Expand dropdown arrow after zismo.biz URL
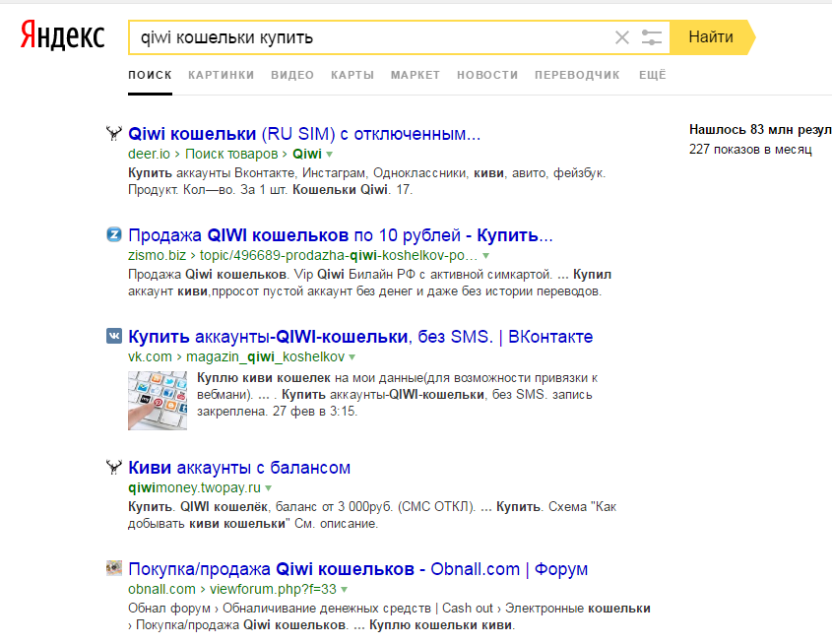 click(x=485, y=256)
